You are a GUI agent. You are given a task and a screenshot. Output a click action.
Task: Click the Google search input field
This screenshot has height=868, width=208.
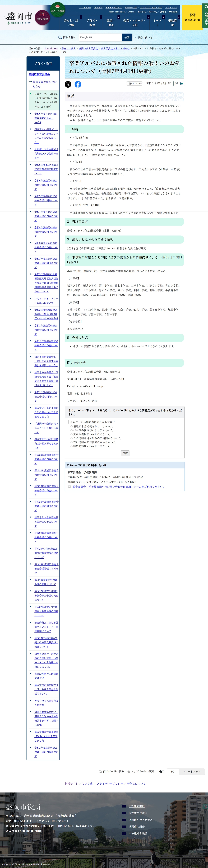tap(100, 37)
